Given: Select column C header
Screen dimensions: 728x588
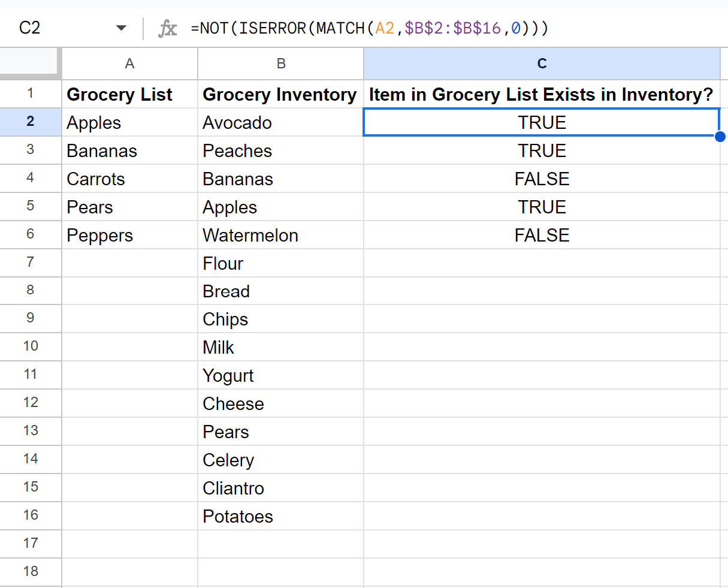Looking at the screenshot, I should point(542,64).
